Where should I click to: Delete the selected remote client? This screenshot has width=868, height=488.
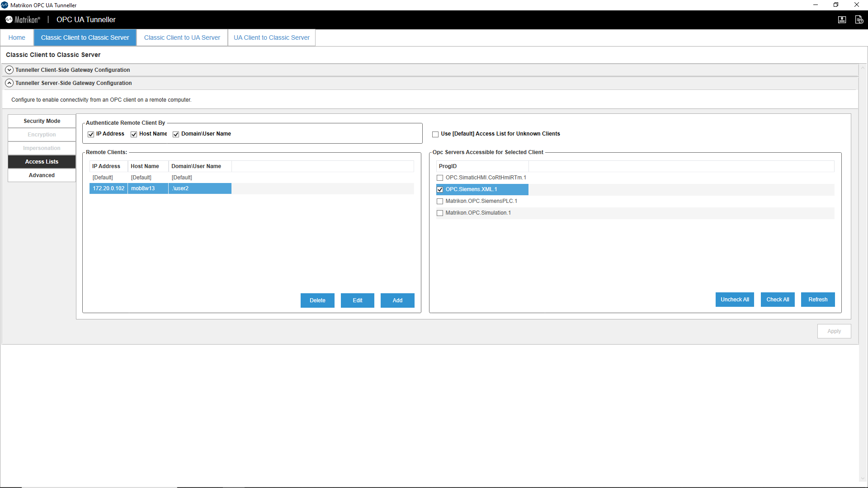pyautogui.click(x=317, y=300)
